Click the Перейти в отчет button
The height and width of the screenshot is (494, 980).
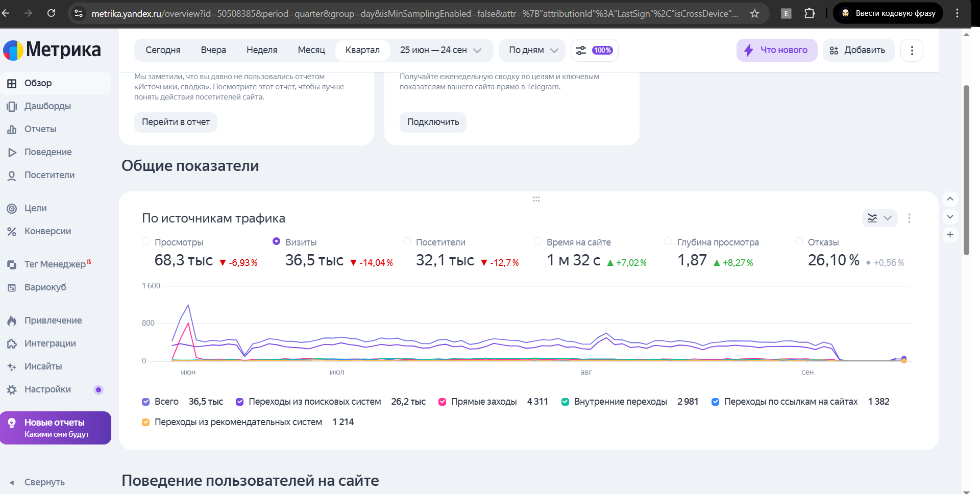tap(176, 122)
